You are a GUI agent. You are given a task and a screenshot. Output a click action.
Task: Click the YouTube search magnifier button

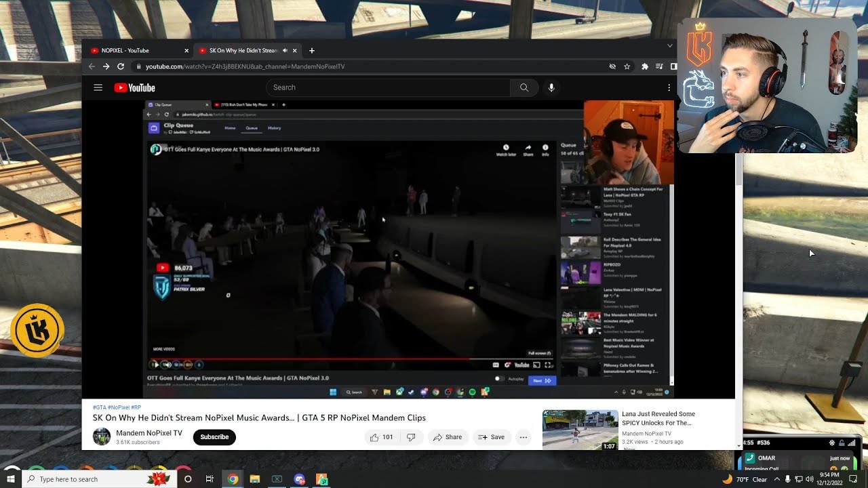(524, 87)
